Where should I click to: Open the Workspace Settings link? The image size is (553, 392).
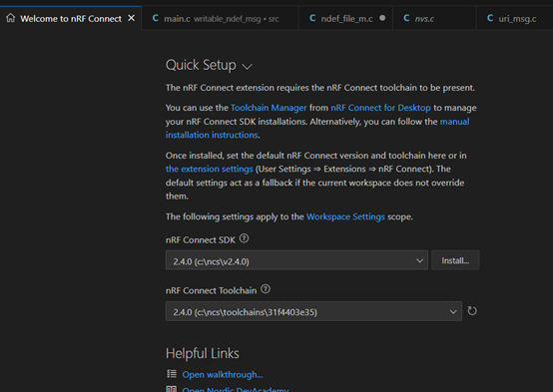point(345,216)
